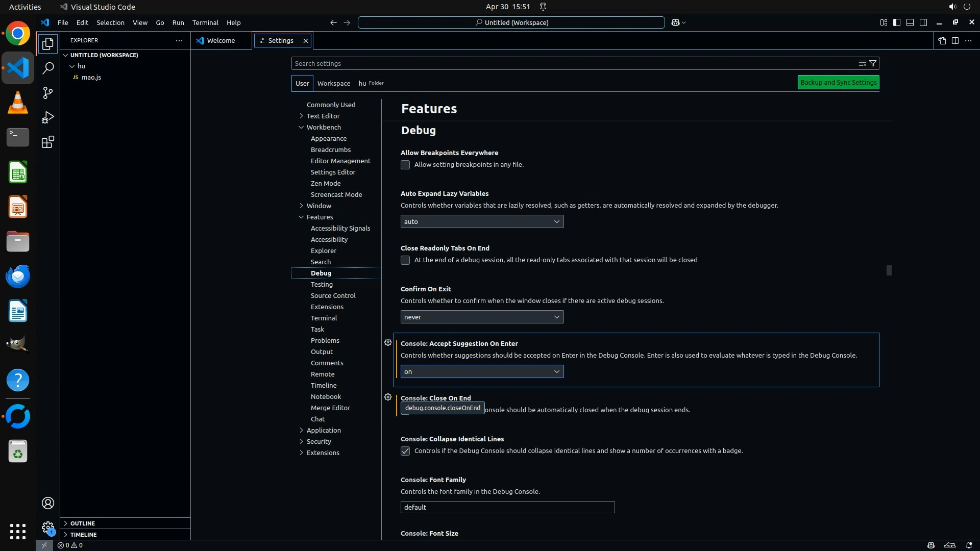Uncheck Console Collapse Identical Lines checkbox

tap(405, 451)
